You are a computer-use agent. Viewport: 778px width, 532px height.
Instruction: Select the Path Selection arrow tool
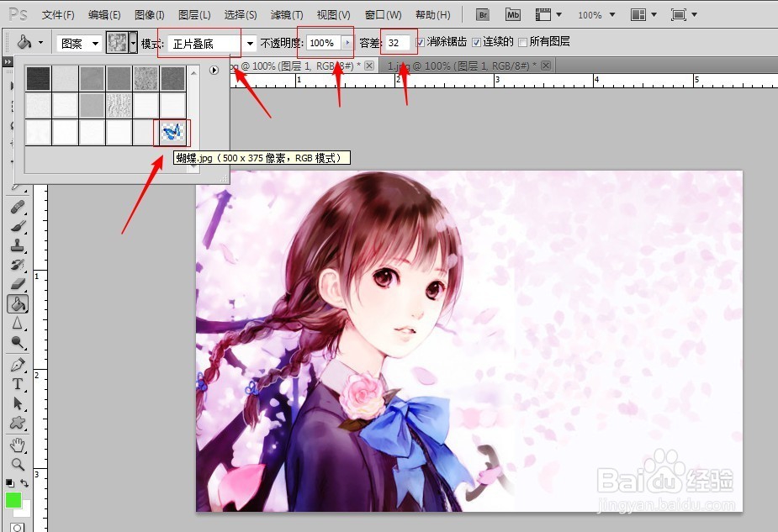(18, 403)
